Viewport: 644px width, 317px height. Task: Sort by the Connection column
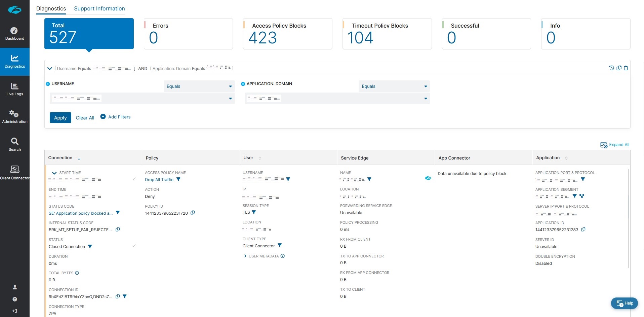(x=79, y=158)
